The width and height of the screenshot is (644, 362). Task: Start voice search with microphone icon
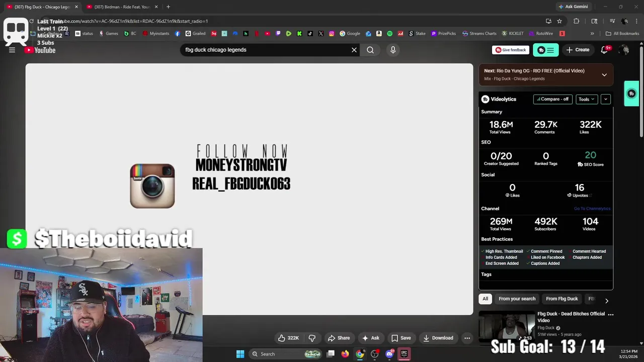pos(393,50)
